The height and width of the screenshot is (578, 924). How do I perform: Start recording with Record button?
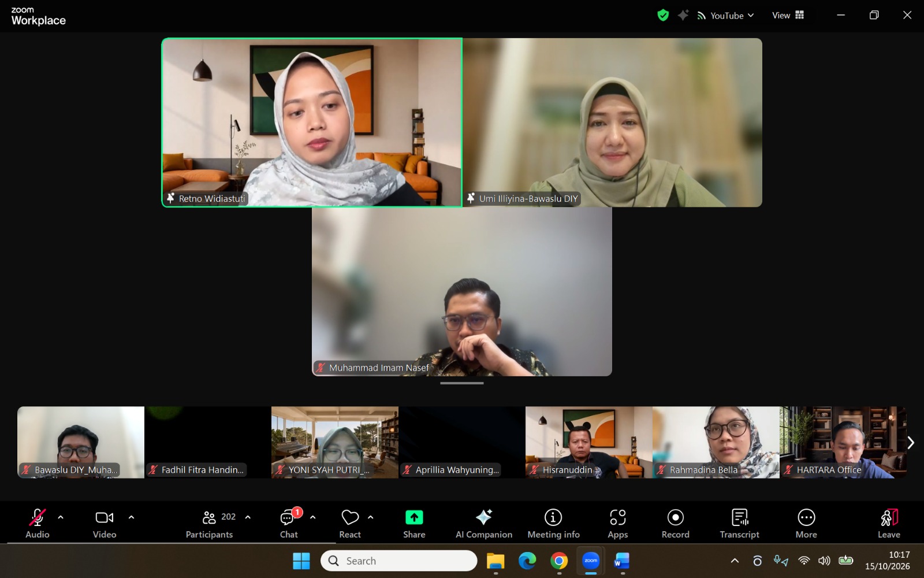coord(676,523)
